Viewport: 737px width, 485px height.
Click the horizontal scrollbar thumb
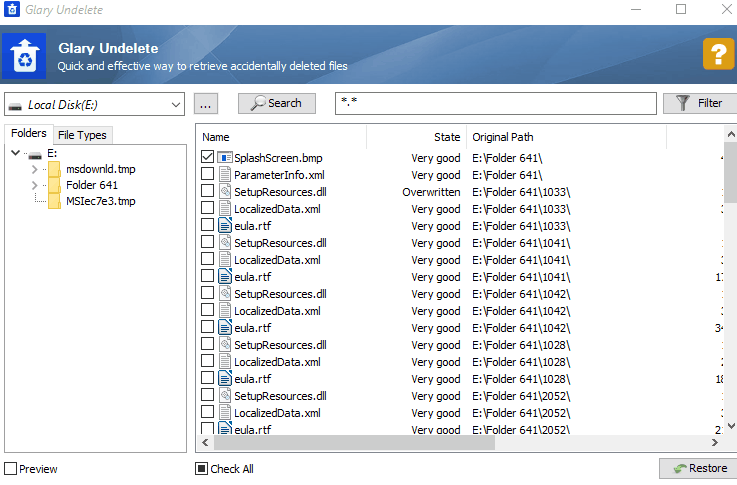354,443
